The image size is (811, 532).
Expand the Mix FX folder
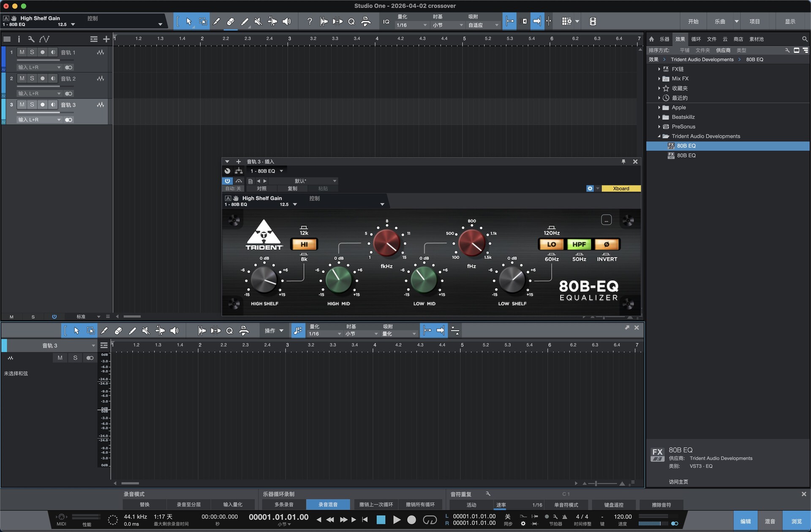659,79
